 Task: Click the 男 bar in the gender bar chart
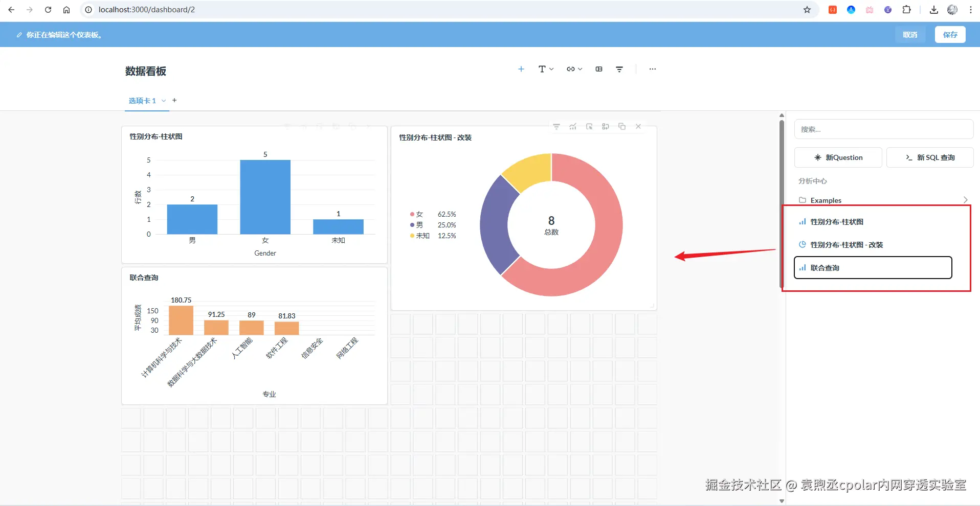(x=192, y=219)
